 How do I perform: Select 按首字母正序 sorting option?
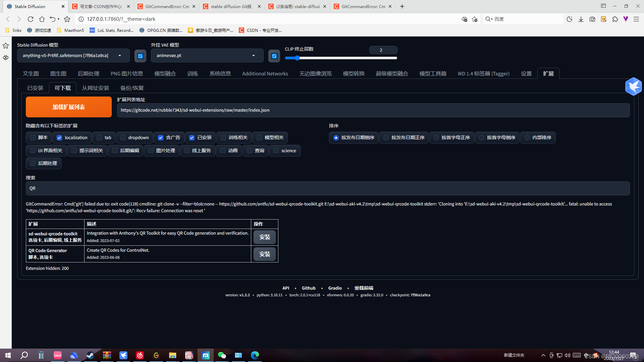[x=436, y=137]
